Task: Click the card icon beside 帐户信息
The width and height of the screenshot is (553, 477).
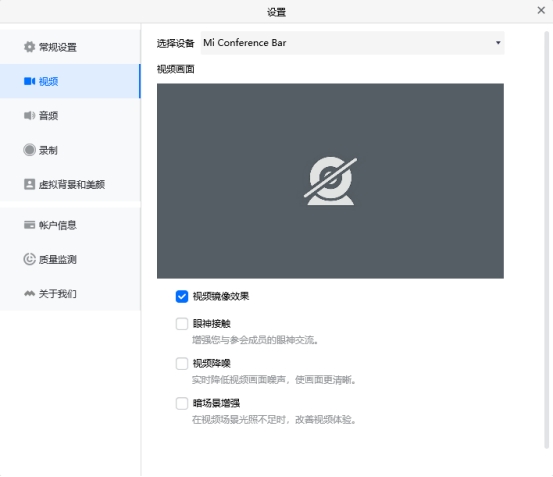Action: click(29, 225)
